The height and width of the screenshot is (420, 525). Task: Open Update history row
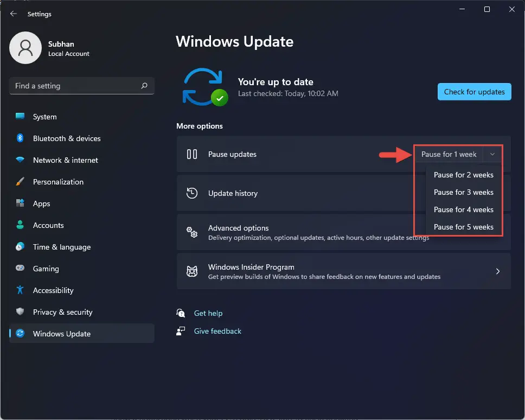(x=343, y=193)
